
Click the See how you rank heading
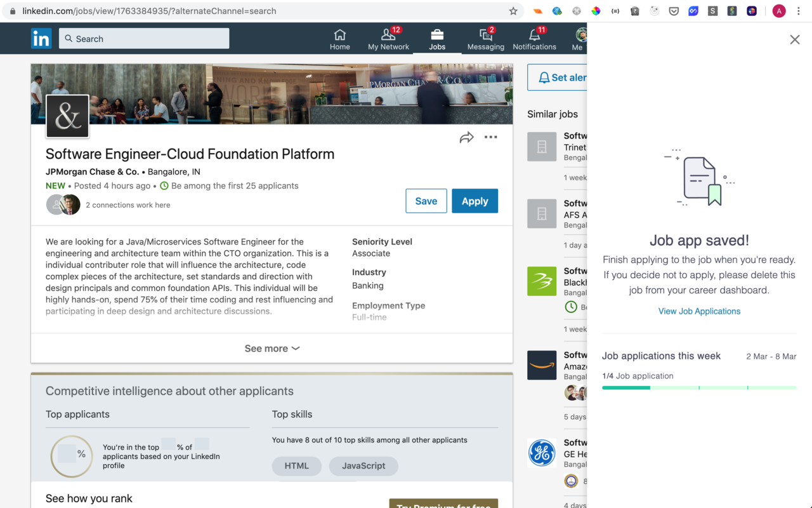(x=89, y=498)
